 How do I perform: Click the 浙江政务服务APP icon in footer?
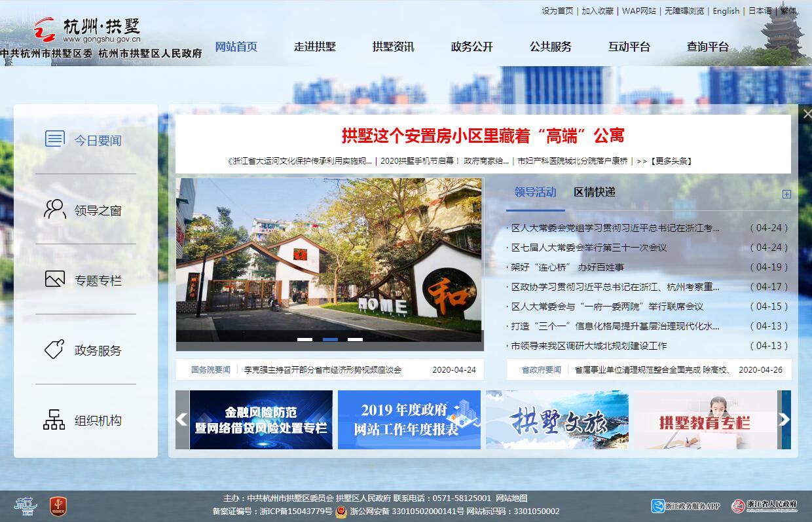[657, 506]
